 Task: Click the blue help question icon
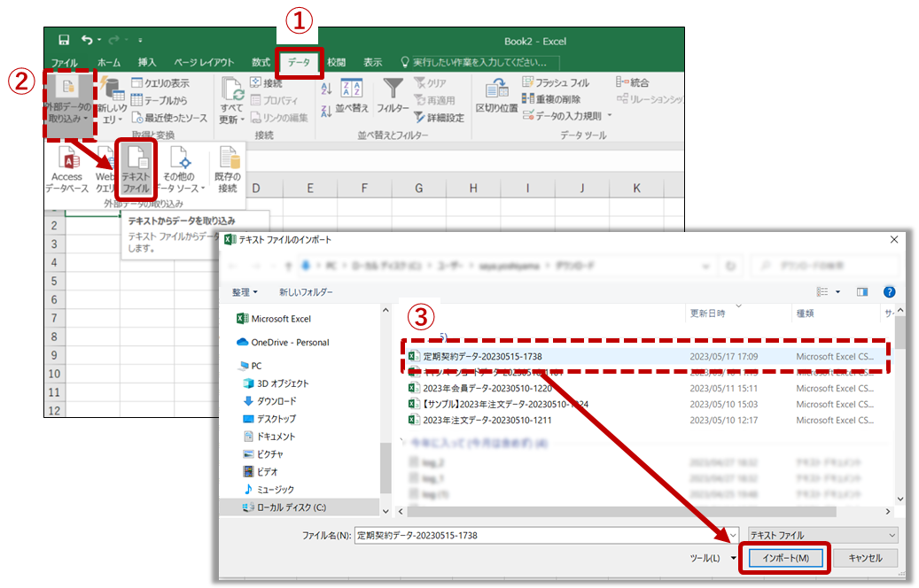click(x=889, y=291)
